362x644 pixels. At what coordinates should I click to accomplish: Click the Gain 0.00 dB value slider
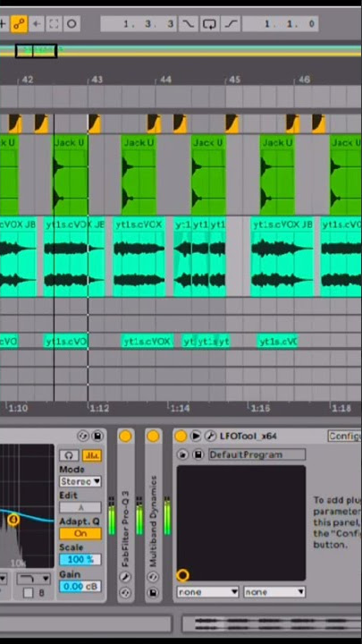(80, 586)
